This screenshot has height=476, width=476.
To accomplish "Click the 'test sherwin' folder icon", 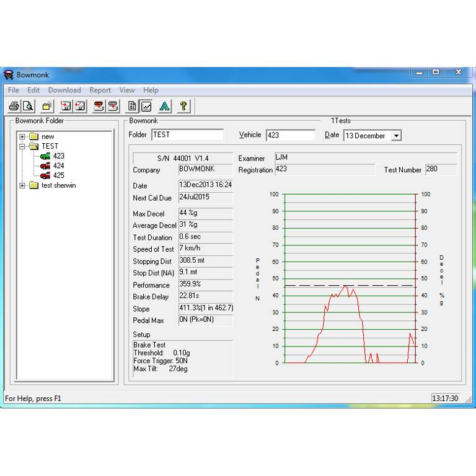I will coord(33,185).
